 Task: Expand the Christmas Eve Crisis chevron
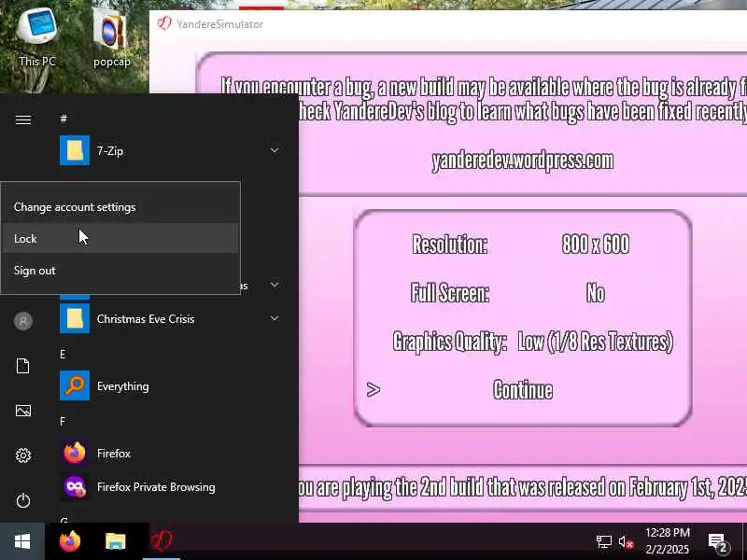(275, 318)
